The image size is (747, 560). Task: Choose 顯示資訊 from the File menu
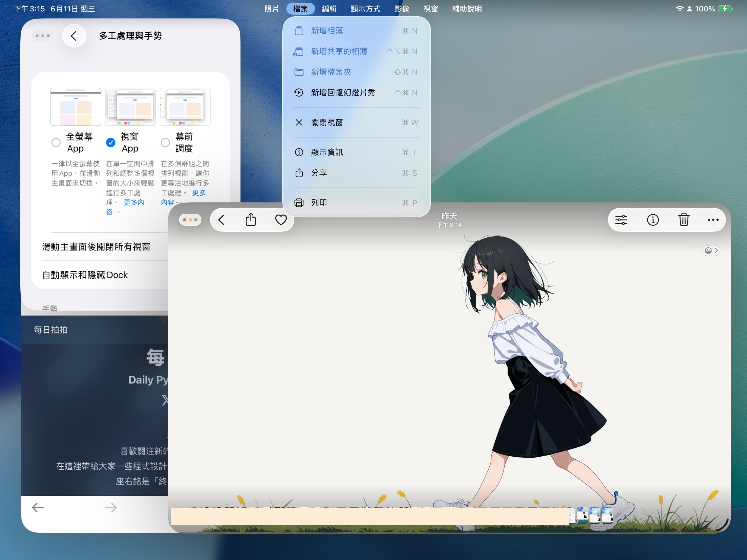click(356, 152)
